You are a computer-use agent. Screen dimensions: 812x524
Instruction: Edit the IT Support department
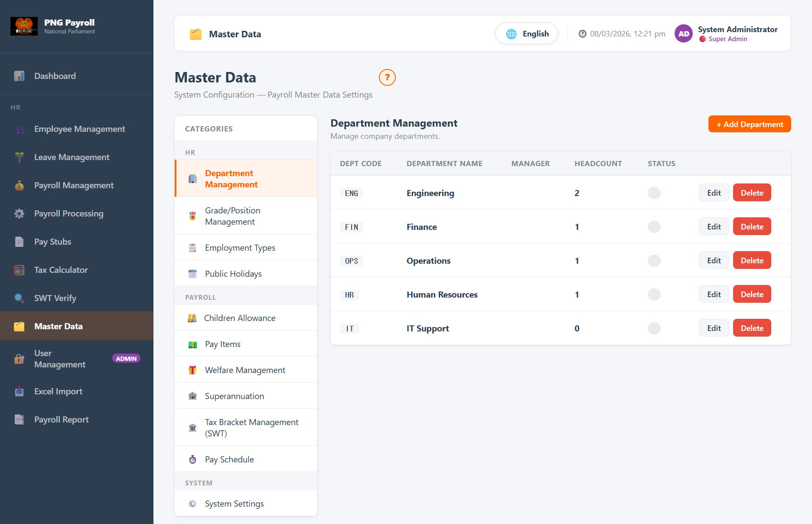click(714, 328)
